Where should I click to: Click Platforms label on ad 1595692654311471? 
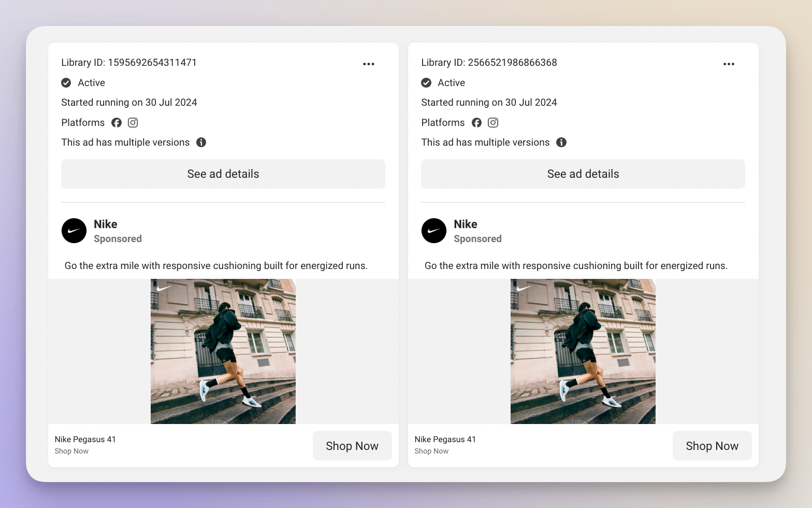83,123
